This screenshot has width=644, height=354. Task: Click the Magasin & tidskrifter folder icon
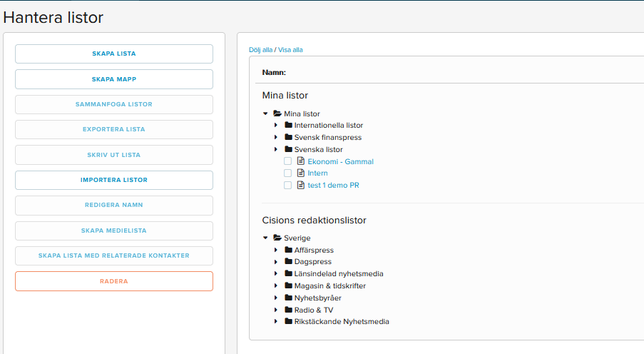(x=288, y=285)
